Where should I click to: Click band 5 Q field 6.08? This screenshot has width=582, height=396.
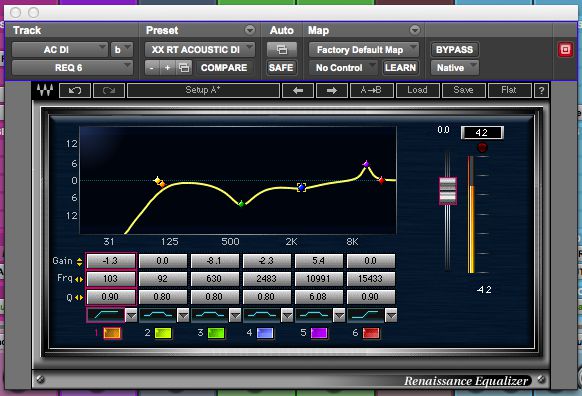point(318,297)
